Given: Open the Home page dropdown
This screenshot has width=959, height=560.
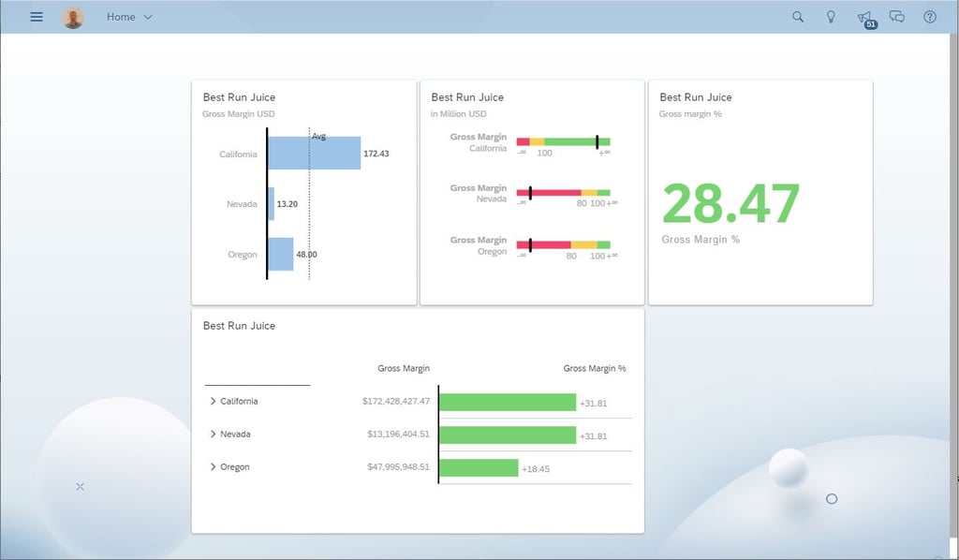Looking at the screenshot, I should [146, 16].
